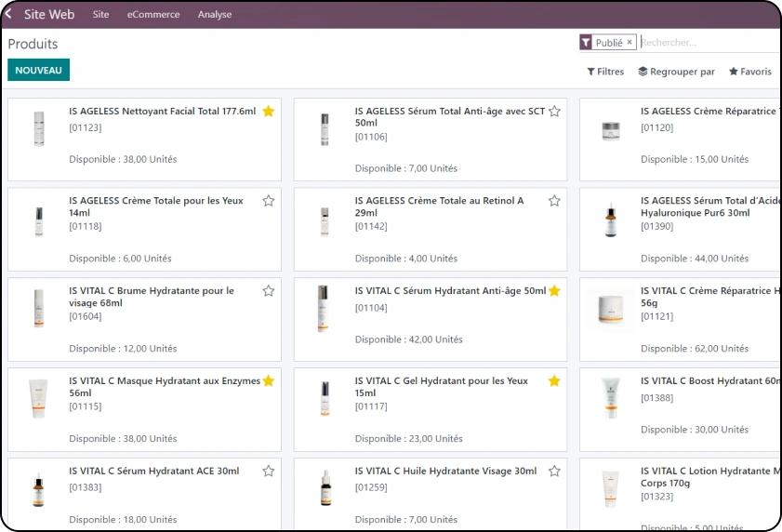Click 'Disponible : 23,00 Unités' text
Screen dimensions: 782x532
408,439
